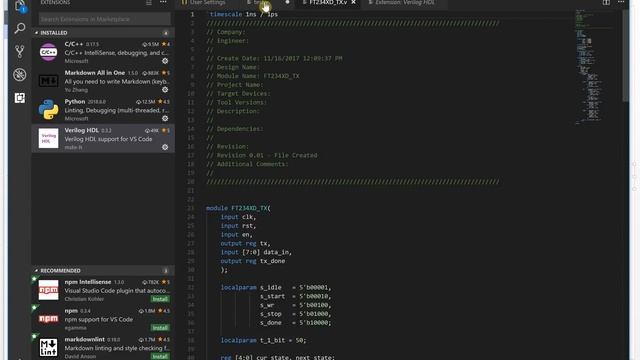
Task: Click the line number 1 gutter
Action: (192, 14)
